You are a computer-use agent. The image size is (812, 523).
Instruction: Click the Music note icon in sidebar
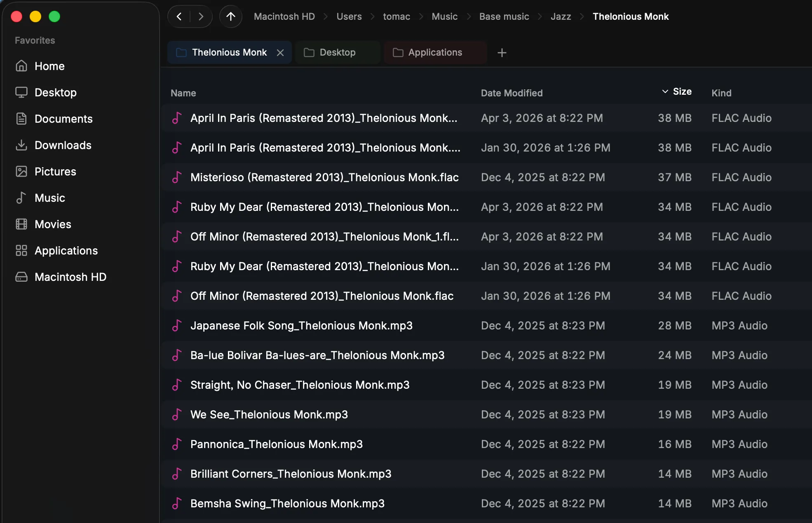click(x=21, y=198)
